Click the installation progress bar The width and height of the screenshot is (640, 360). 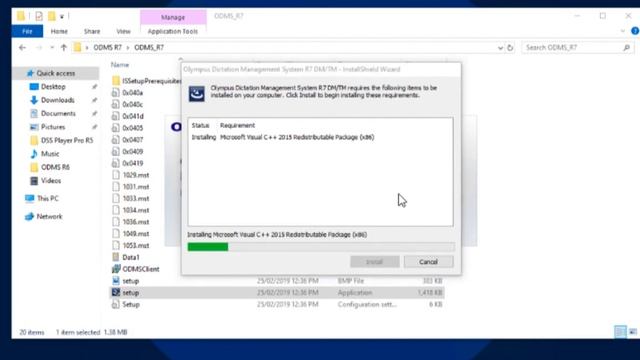(x=321, y=247)
